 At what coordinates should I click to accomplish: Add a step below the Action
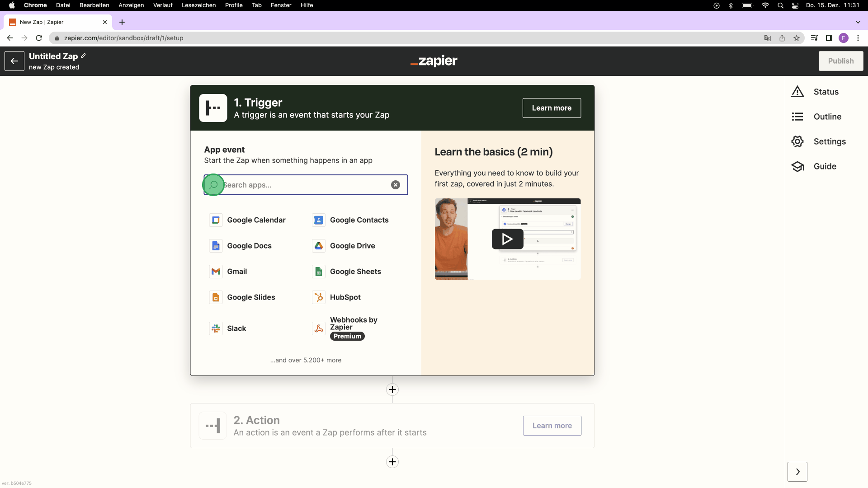[392, 462]
